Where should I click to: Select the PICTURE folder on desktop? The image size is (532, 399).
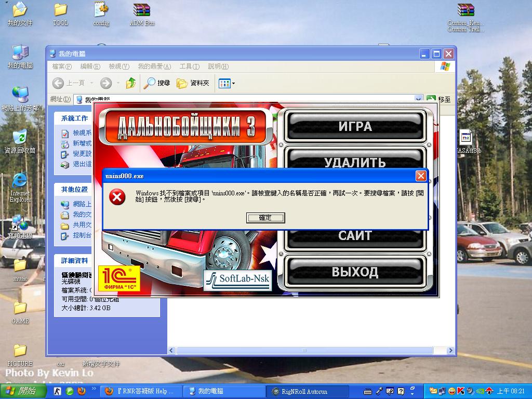[x=20, y=355]
